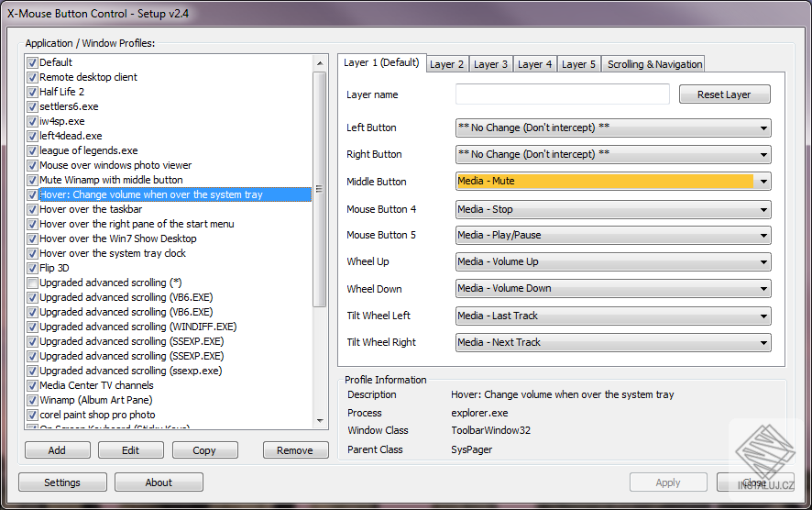Toggle the Half Life 2 checkbox
The image size is (812, 510).
(x=33, y=92)
